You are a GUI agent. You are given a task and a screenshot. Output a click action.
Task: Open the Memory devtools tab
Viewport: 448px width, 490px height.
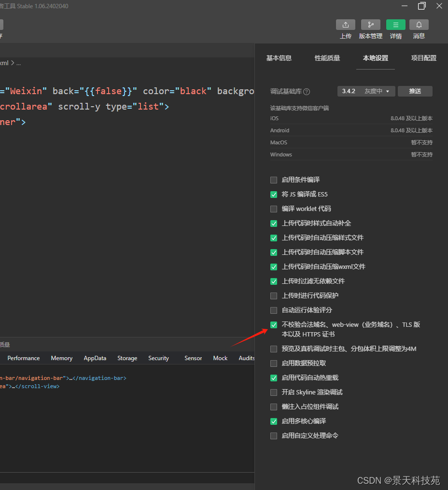tap(61, 358)
